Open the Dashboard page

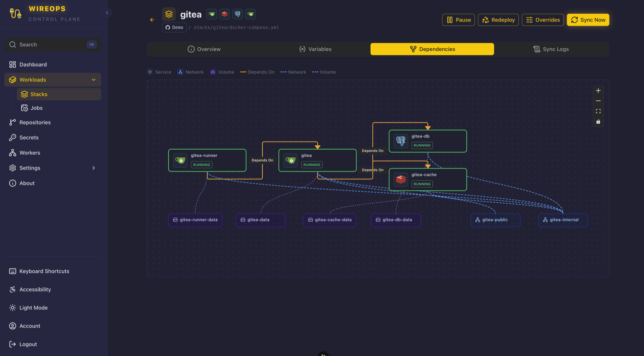(53, 64)
